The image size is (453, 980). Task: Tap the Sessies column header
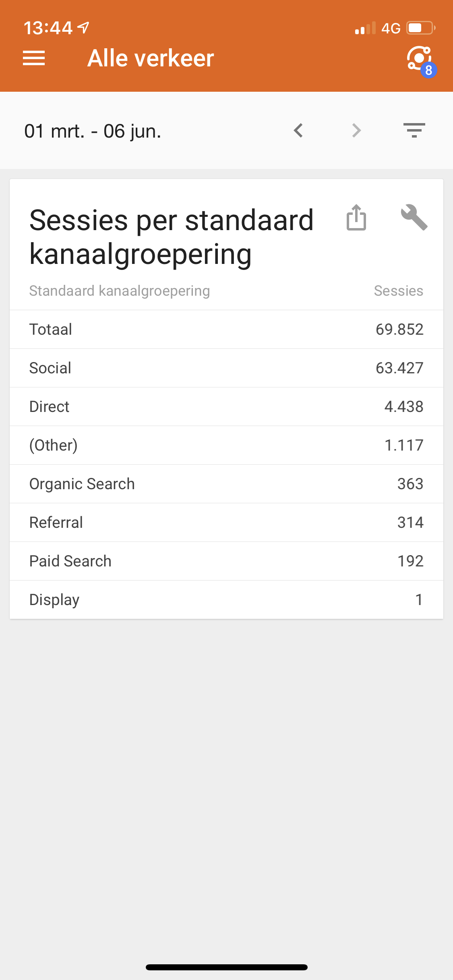click(x=399, y=291)
